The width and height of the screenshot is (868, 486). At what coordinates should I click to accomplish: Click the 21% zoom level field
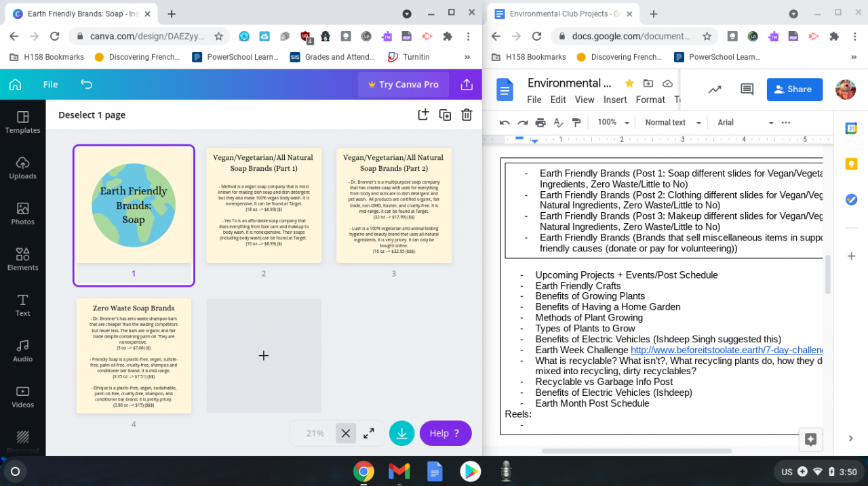click(x=315, y=433)
